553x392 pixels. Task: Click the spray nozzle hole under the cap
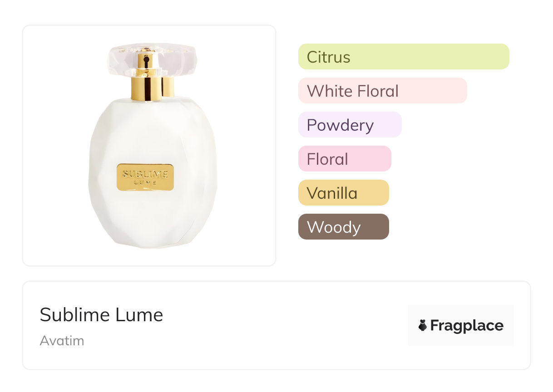pyautogui.click(x=146, y=59)
